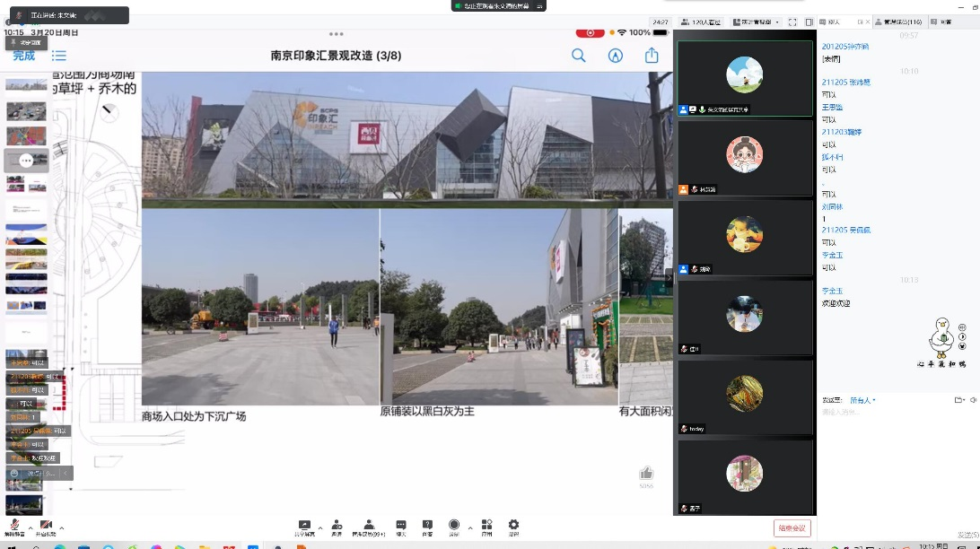Select the chat tab in side panel
Image resolution: width=980 pixels, height=549 pixels.
[x=835, y=22]
